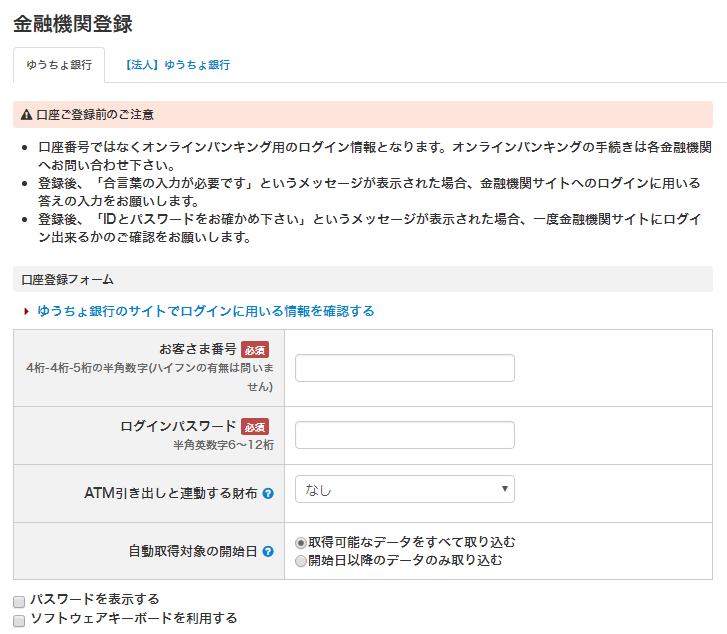
Task: Enable パスワードを表示する checkbox
Action: click(x=19, y=602)
